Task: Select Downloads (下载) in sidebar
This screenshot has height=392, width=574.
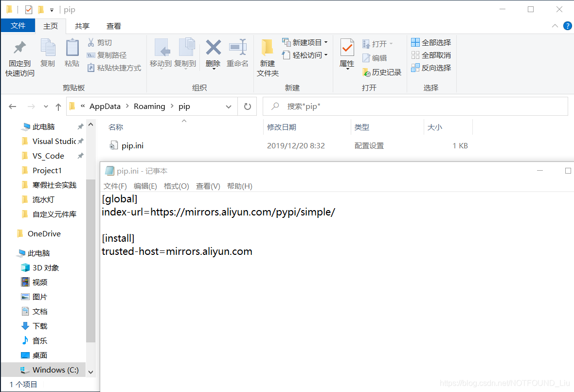Action: 39,326
